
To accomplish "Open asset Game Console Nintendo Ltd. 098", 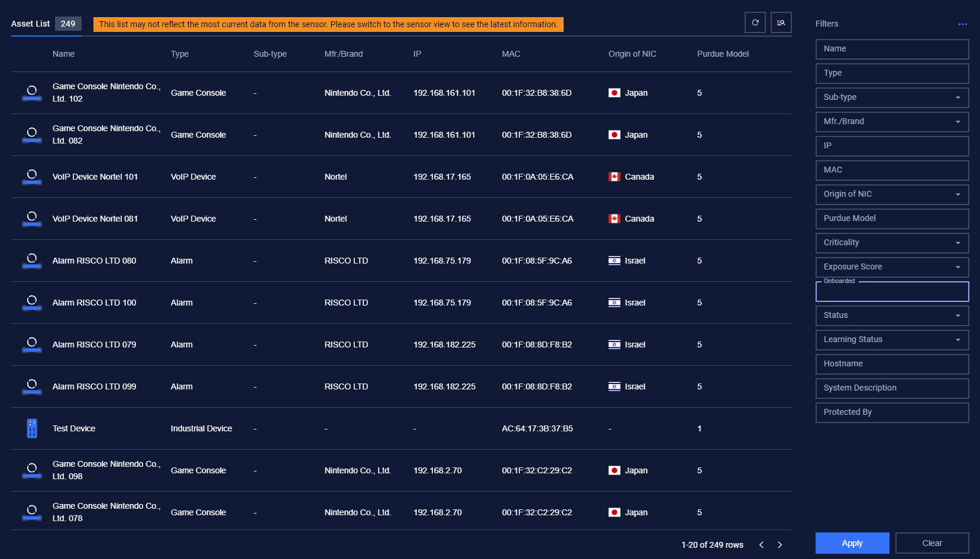I will (106, 470).
